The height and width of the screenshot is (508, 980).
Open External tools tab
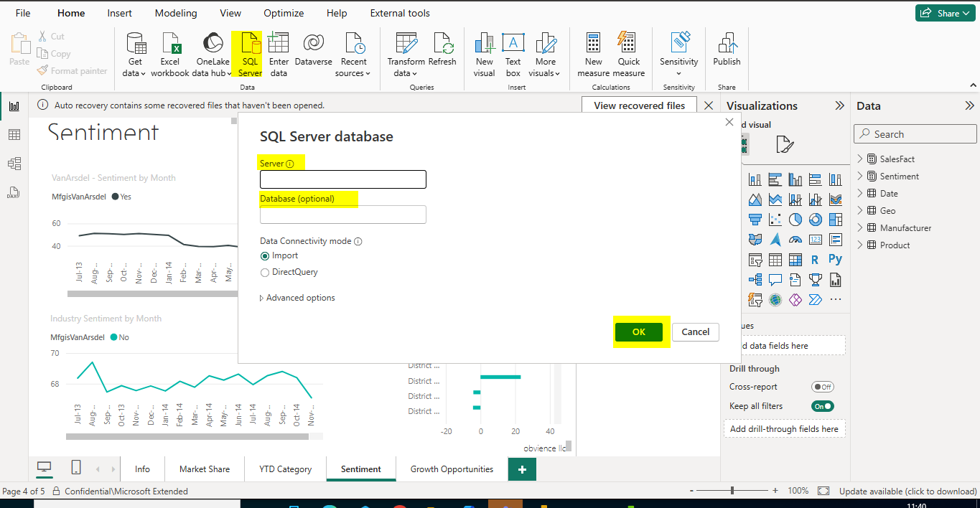[400, 13]
